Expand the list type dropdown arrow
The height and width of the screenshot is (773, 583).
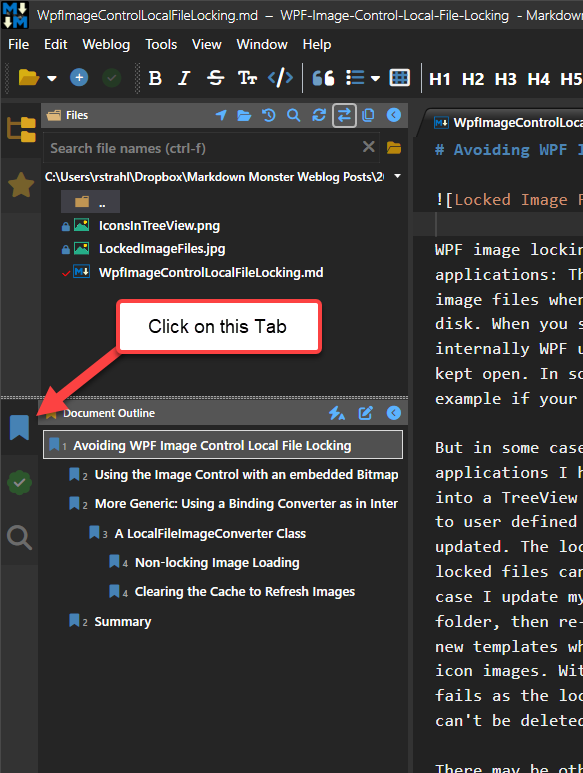coord(376,78)
